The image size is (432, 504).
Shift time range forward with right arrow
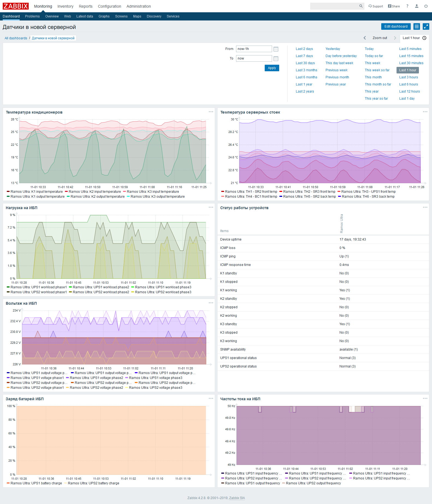click(x=395, y=38)
